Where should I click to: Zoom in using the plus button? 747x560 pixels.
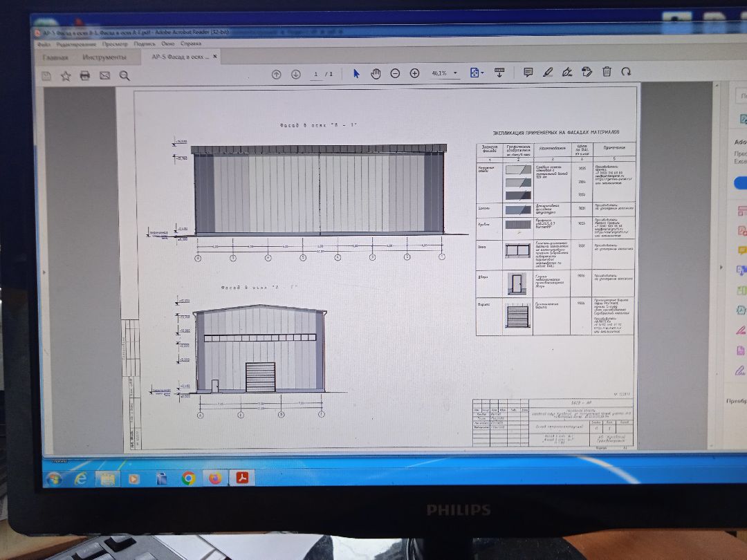[414, 73]
